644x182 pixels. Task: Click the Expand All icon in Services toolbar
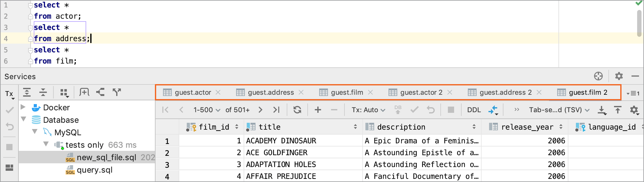pos(27,92)
